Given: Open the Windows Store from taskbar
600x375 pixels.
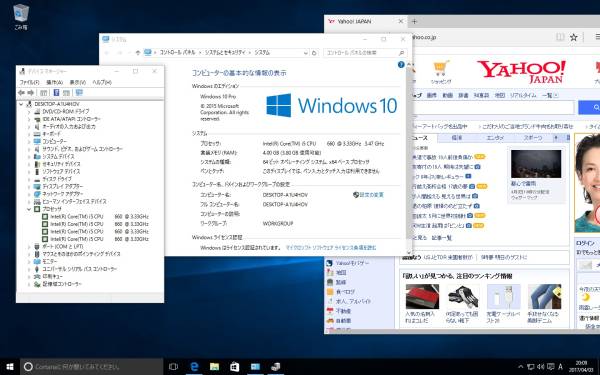Looking at the screenshot, I should coord(235,367).
